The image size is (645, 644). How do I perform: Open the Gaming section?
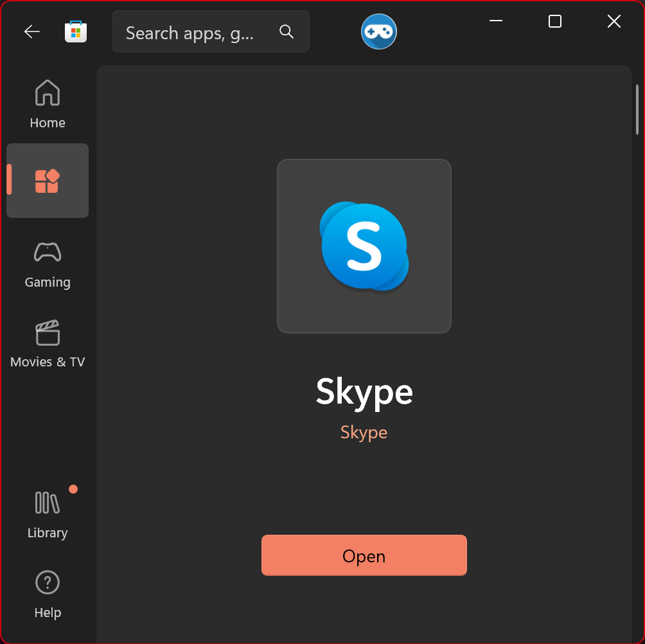[48, 265]
